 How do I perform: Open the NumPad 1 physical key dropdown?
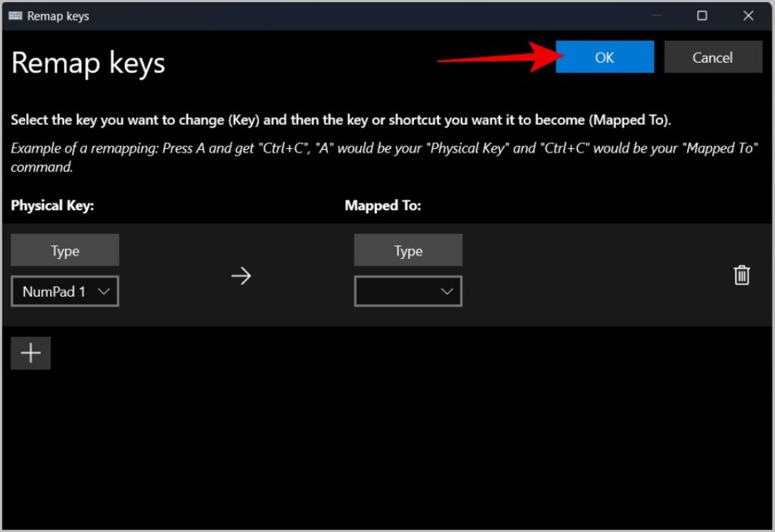point(65,291)
